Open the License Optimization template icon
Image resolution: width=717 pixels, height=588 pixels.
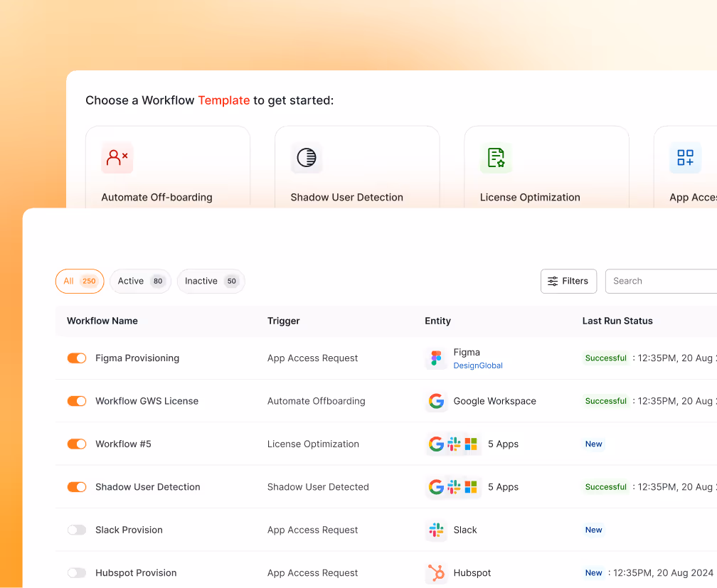tap(496, 157)
